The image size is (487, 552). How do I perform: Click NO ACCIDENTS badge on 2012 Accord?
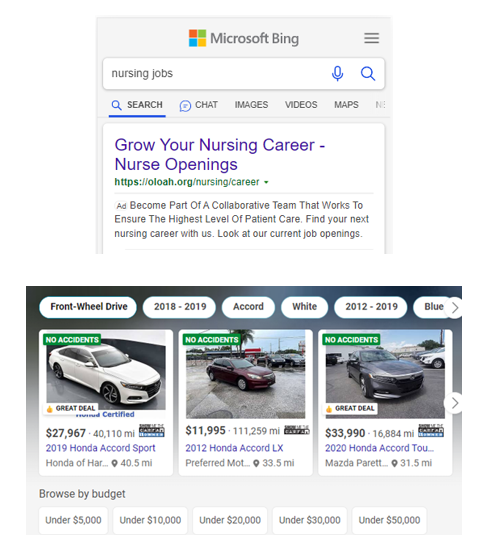[x=212, y=340]
